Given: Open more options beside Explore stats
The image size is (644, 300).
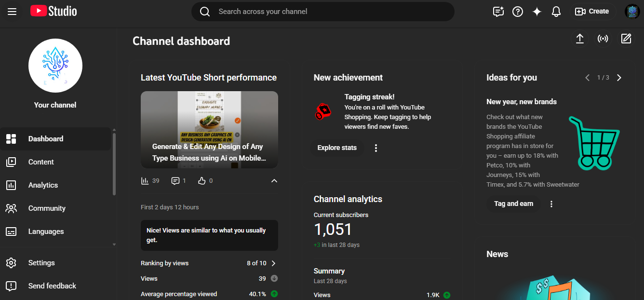Looking at the screenshot, I should tap(376, 148).
